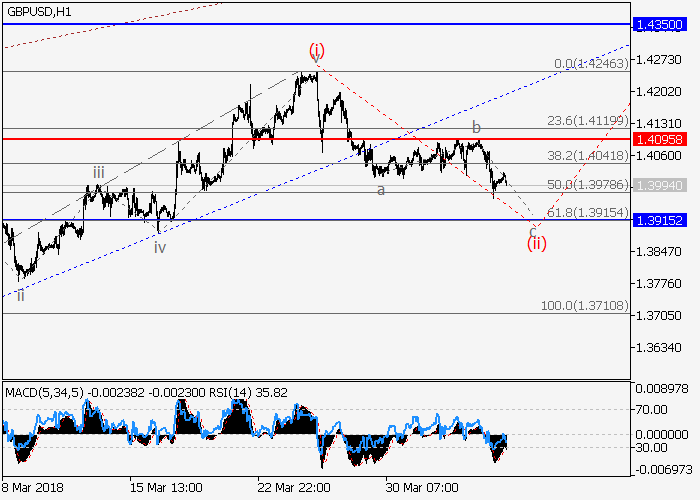Click the 1.40600 price axis value

coord(659,155)
